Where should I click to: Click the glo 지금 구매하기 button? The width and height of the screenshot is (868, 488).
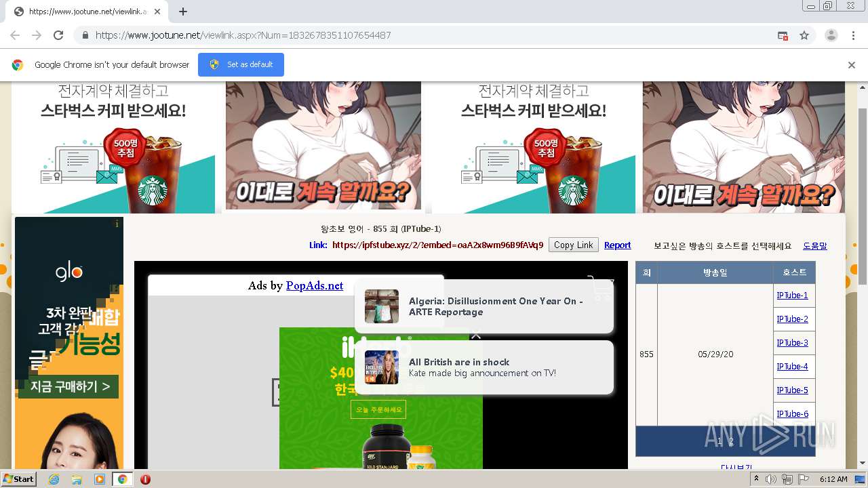[69, 387]
